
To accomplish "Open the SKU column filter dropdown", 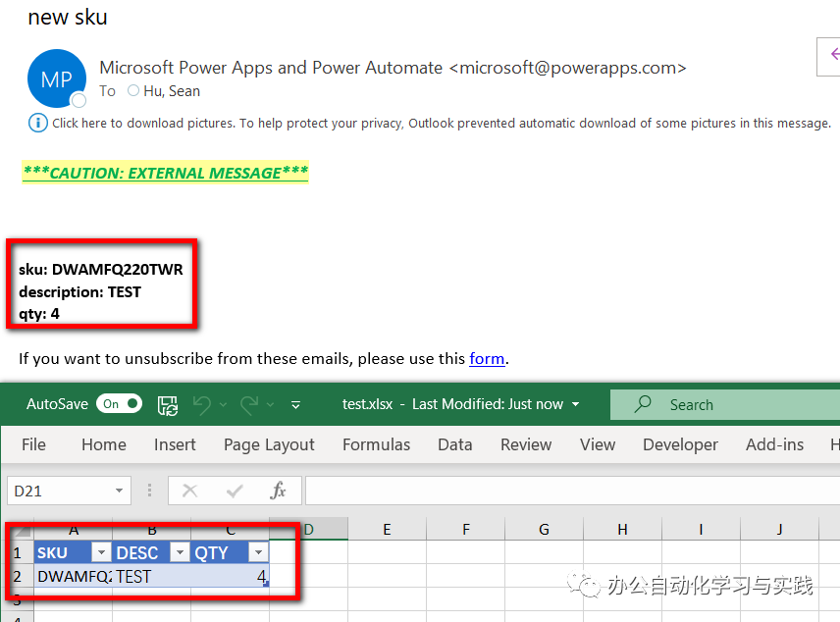I will point(101,551).
